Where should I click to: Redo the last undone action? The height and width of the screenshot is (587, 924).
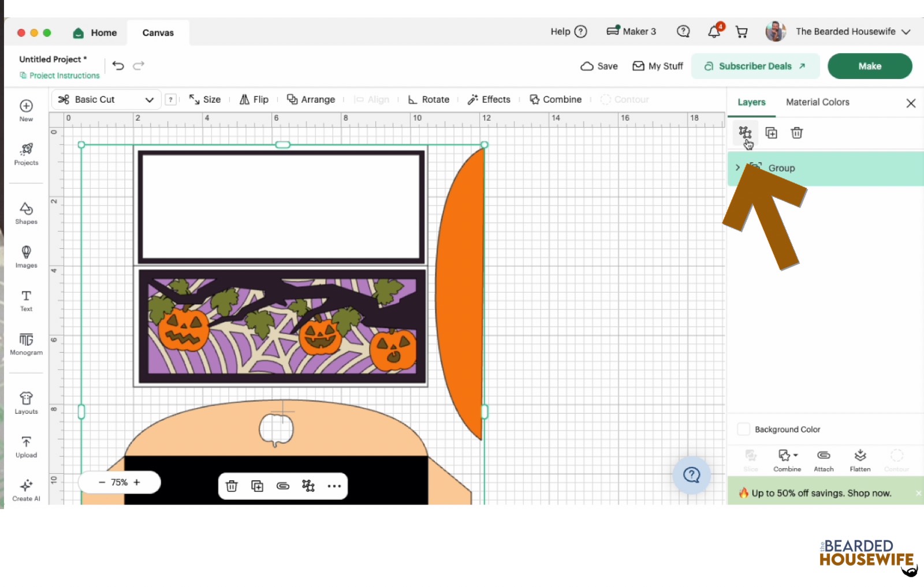[139, 66]
